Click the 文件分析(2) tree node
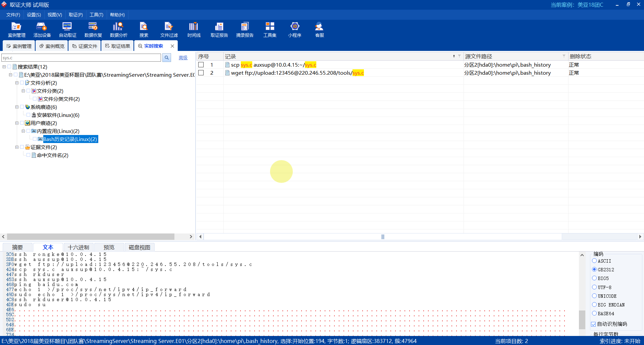644x345 pixels. tap(44, 83)
